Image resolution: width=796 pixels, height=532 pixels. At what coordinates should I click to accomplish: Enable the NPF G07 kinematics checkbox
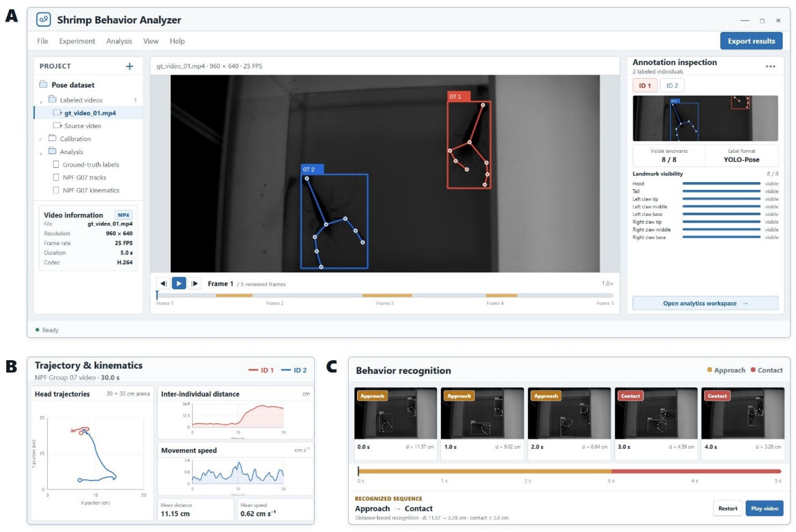[56, 190]
